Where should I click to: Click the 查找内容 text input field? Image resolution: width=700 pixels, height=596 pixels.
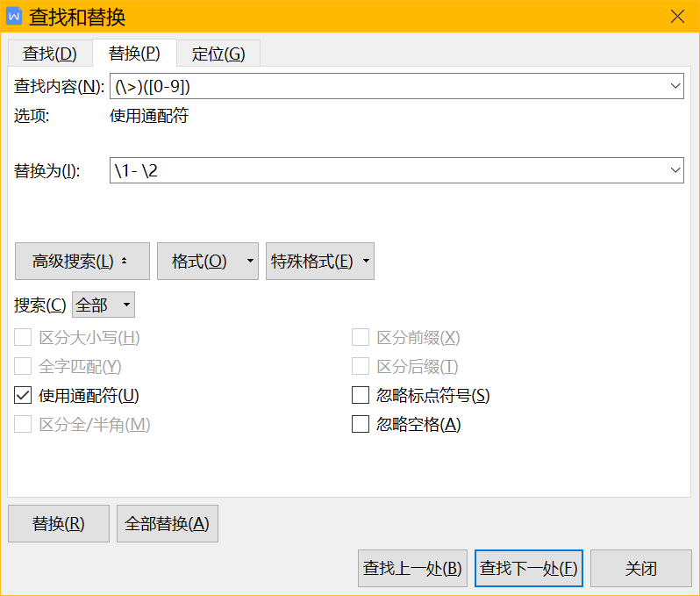(x=386, y=86)
